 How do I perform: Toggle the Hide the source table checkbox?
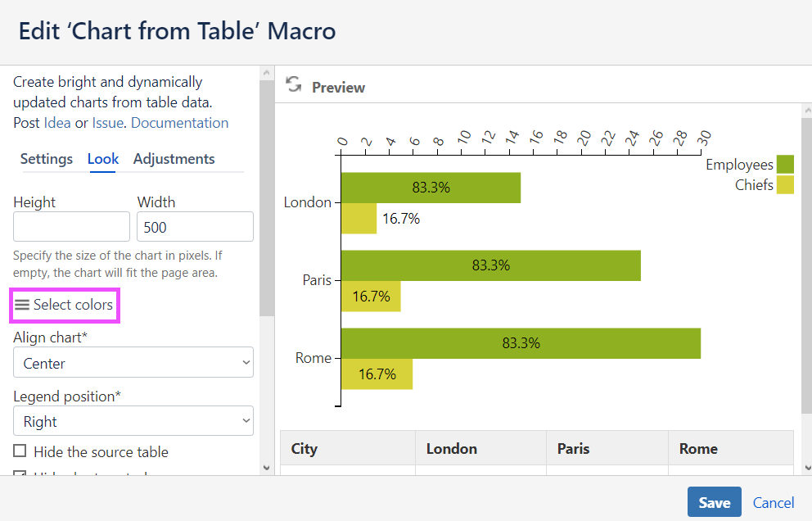tap(20, 451)
